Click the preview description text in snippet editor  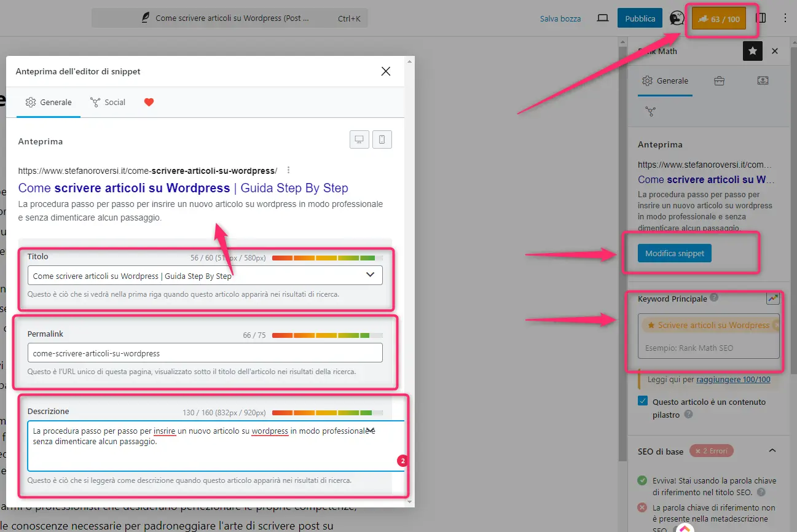click(200, 211)
